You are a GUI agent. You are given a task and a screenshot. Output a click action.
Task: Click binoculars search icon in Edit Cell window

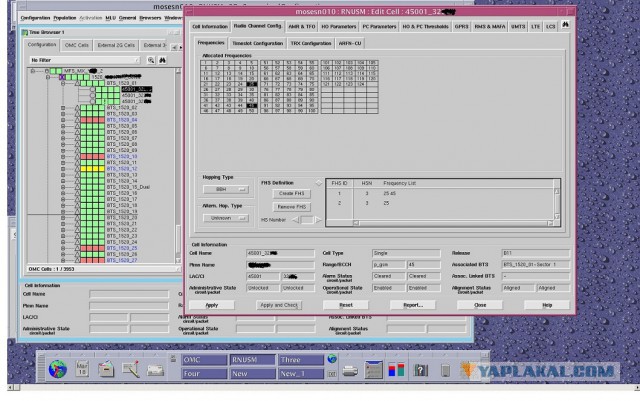565,25
